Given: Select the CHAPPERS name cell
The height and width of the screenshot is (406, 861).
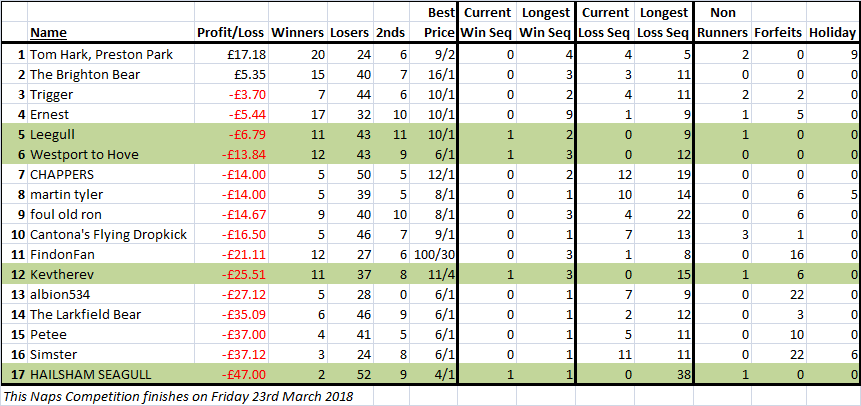Looking at the screenshot, I should [x=111, y=175].
